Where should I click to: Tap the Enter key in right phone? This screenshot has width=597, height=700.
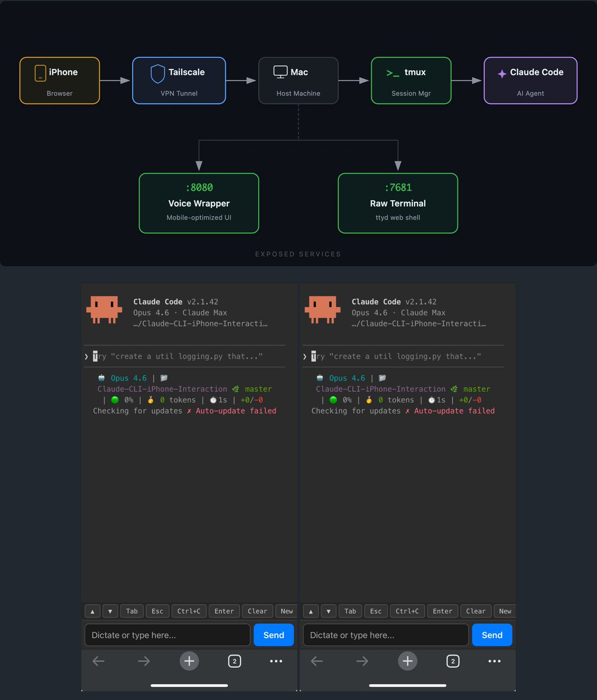tap(443, 611)
